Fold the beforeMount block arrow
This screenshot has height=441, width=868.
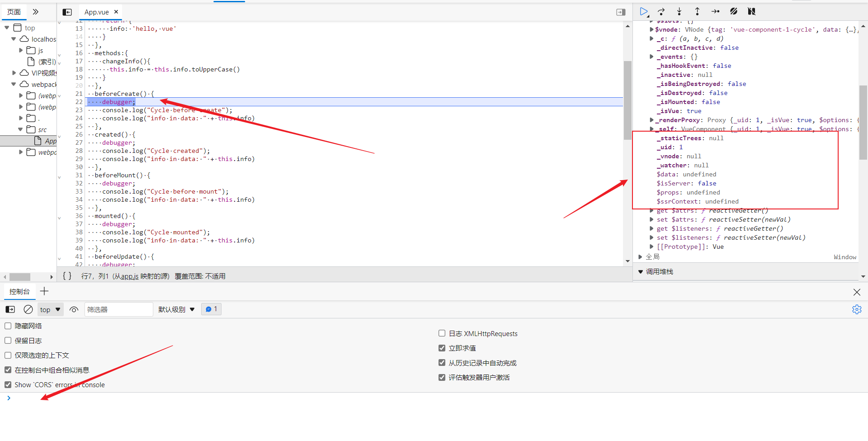59,177
